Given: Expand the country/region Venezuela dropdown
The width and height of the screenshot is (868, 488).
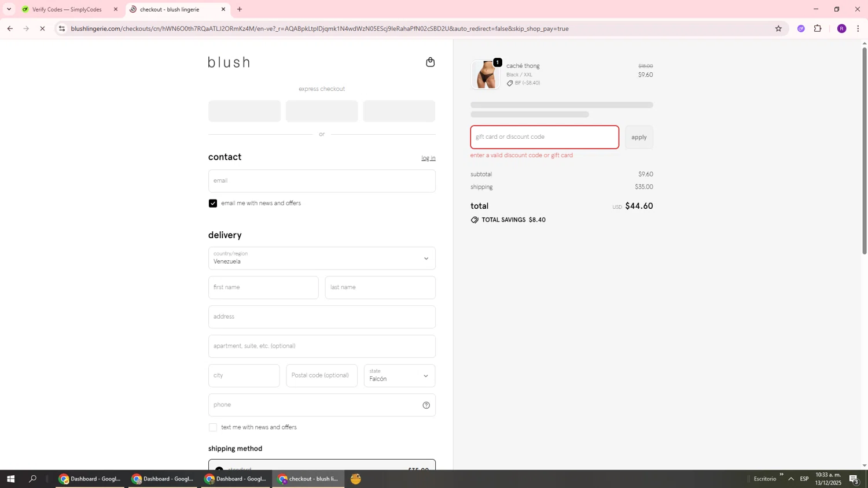Looking at the screenshot, I should [322, 258].
